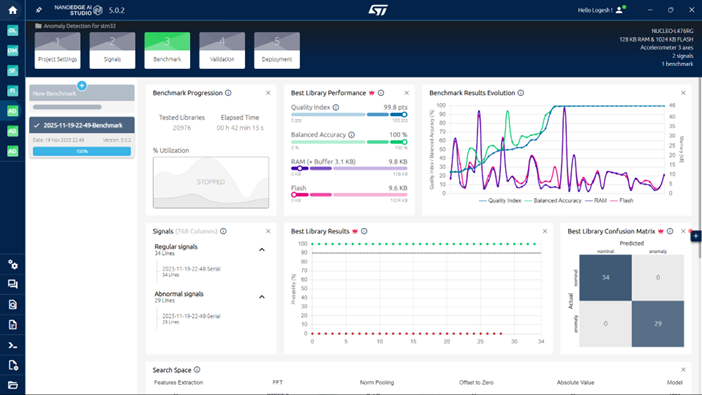
Task: Open the OL project type icon
Action: tap(13, 30)
